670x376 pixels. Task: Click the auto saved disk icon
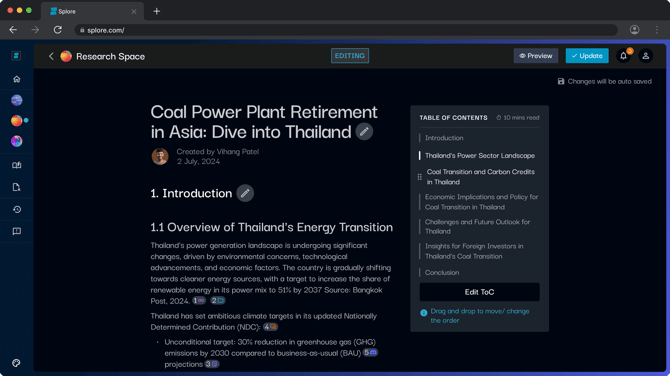tap(561, 81)
